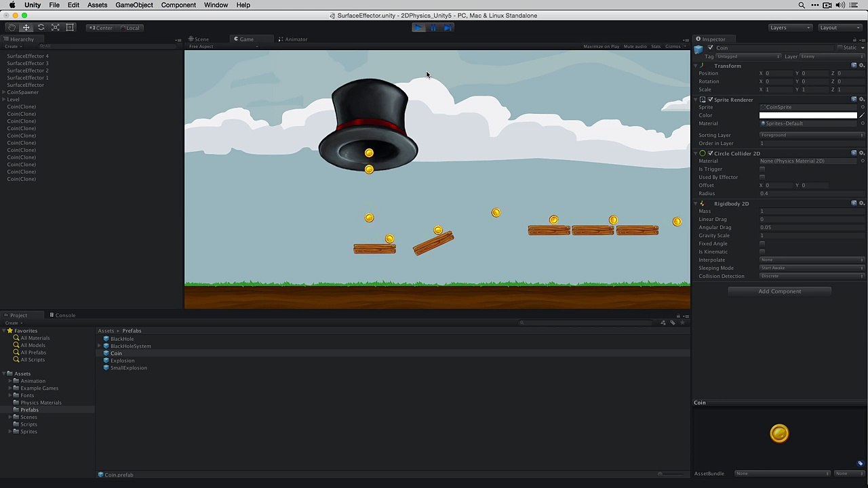Click the eyedropper next to Color field
This screenshot has height=488, width=868.
pos(862,115)
